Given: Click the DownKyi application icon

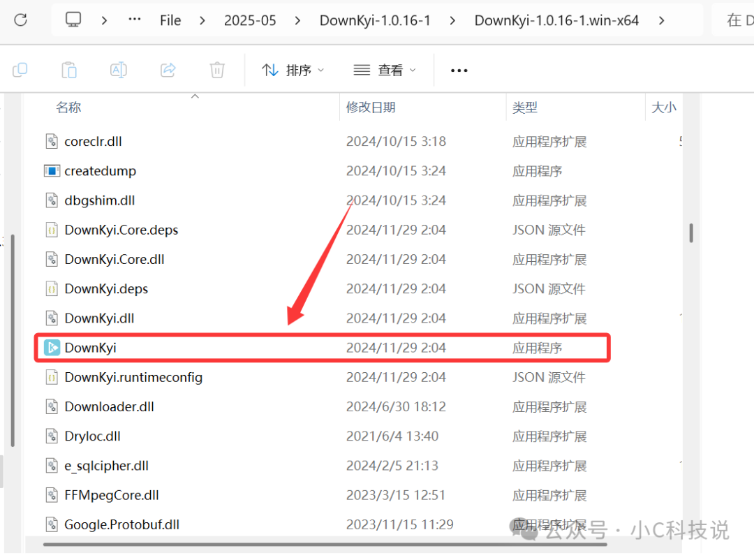Looking at the screenshot, I should tap(52, 347).
